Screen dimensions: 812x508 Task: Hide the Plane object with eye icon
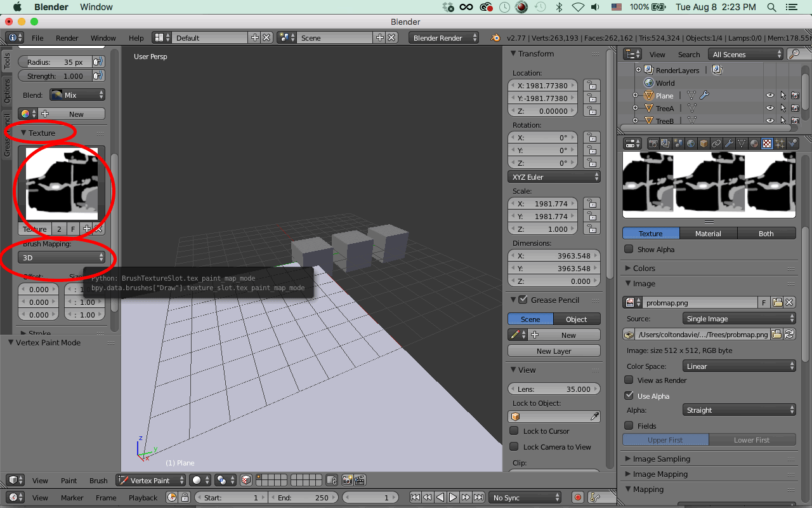click(x=770, y=95)
